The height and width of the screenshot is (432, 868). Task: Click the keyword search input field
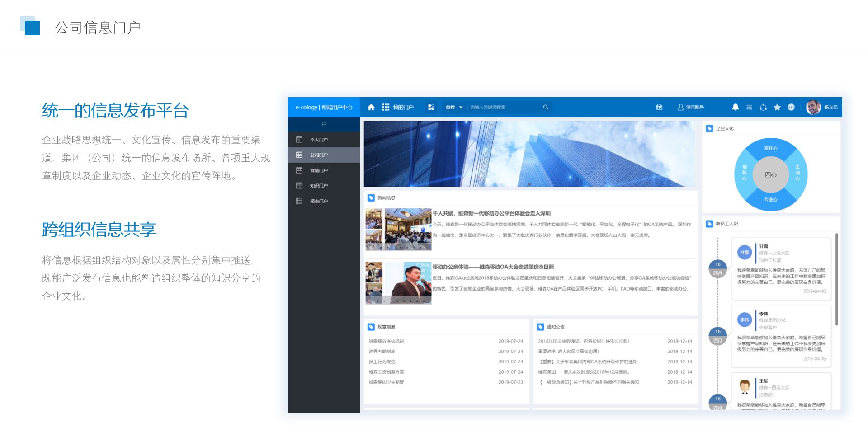(x=504, y=107)
